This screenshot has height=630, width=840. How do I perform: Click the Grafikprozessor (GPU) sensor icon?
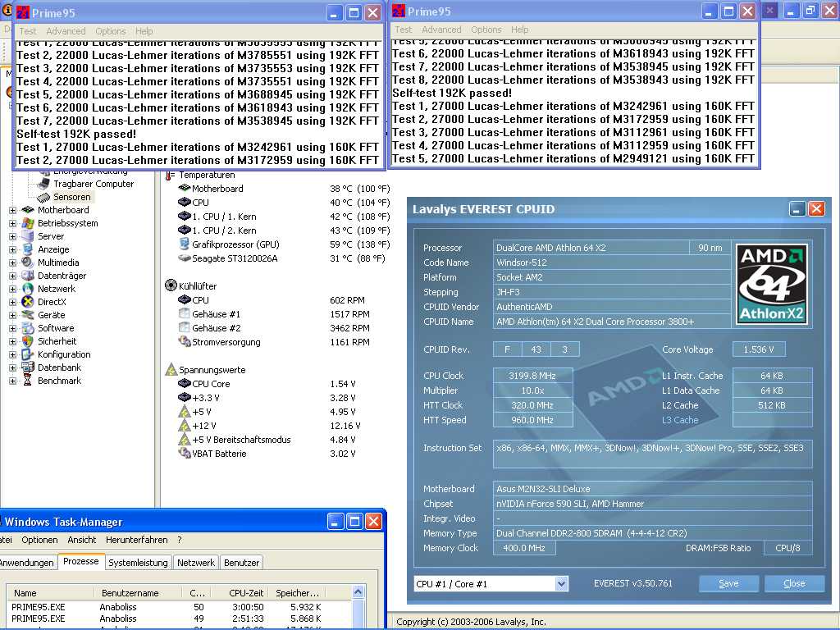185,244
